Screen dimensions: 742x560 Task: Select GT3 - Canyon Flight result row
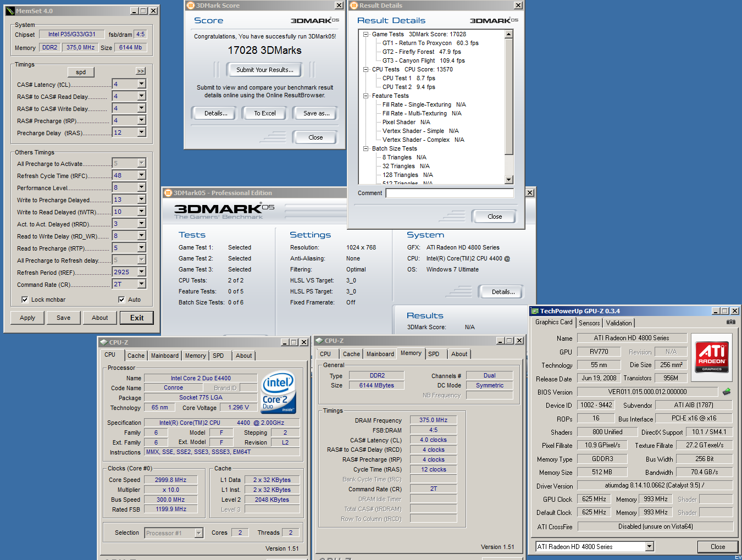[x=423, y=60]
